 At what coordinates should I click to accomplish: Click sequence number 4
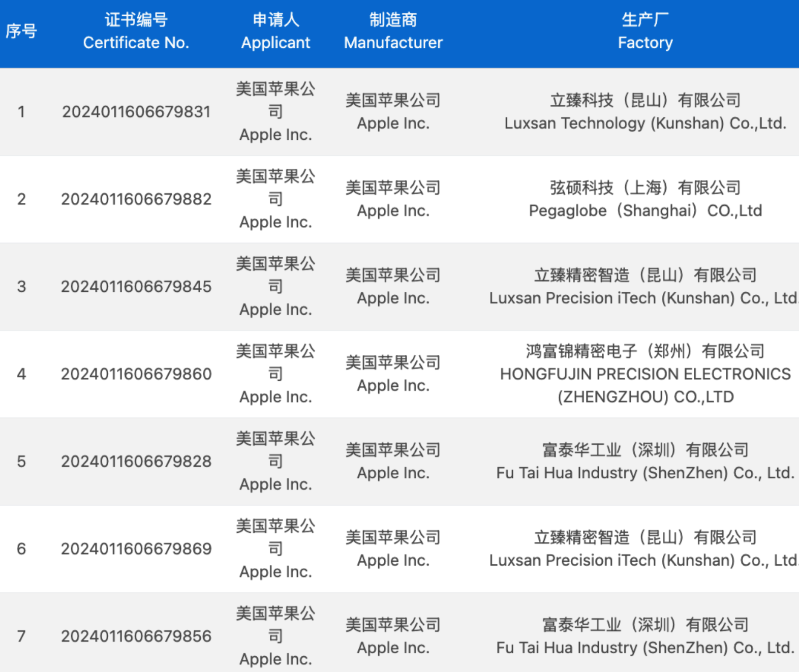21,374
